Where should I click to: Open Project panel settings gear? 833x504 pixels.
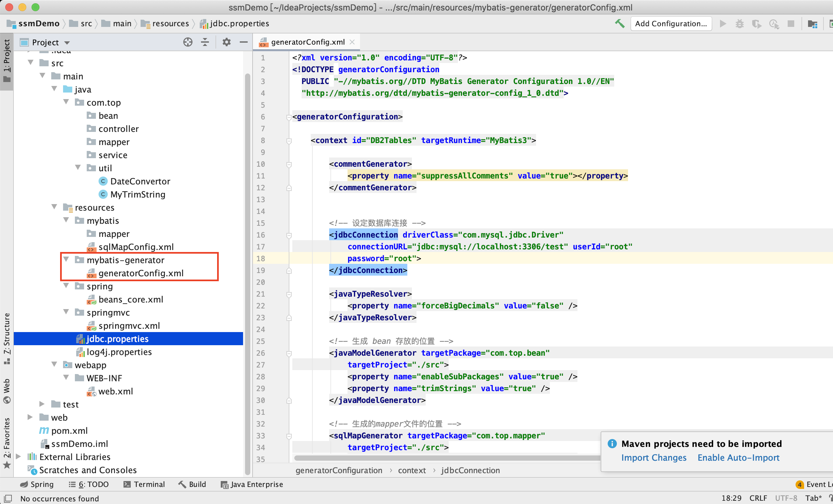(x=226, y=42)
